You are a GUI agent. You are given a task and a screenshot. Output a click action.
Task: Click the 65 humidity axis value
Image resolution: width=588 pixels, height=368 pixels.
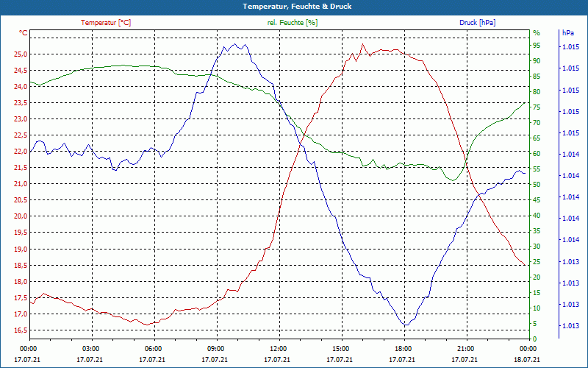(x=537, y=138)
